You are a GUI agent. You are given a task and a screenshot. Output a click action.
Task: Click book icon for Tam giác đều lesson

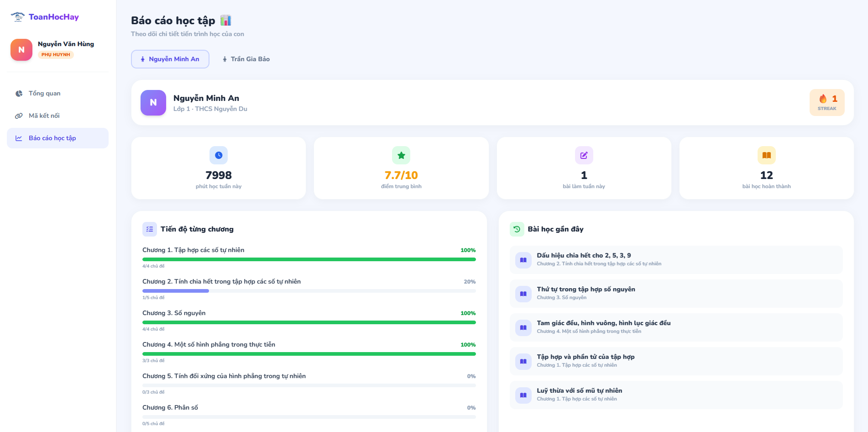coord(523,327)
